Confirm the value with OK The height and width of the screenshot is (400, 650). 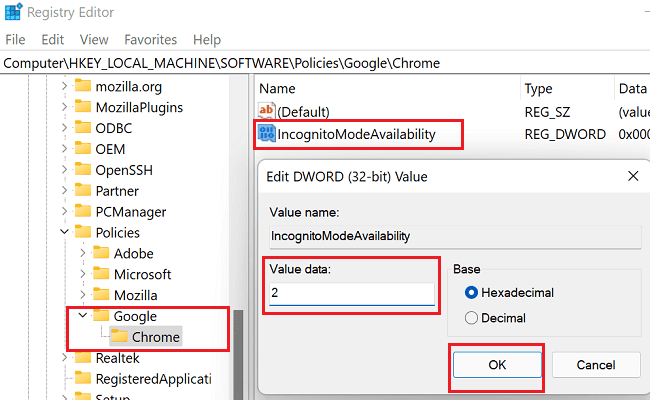[x=497, y=365]
